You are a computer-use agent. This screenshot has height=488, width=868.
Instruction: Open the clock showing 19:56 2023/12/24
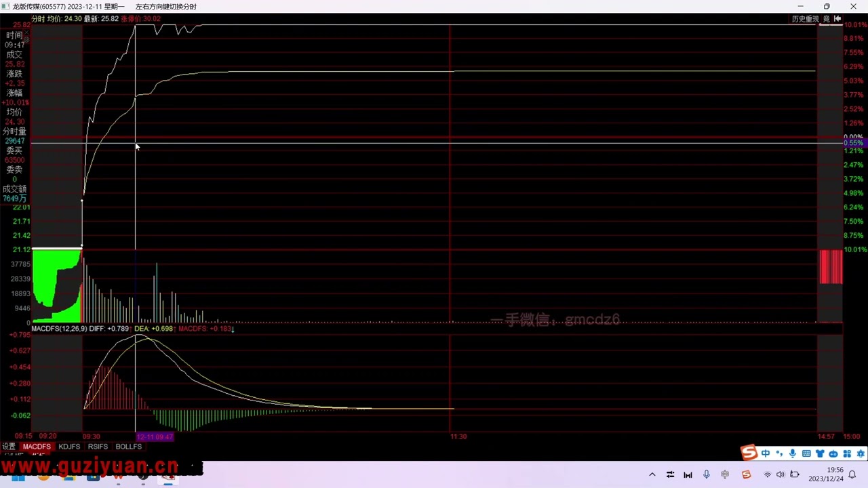(825, 474)
